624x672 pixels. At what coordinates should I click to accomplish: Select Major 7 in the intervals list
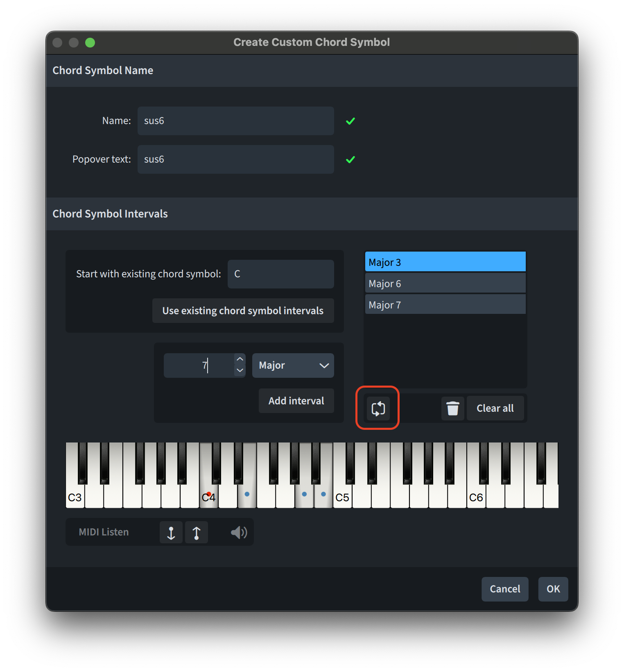[x=445, y=305]
